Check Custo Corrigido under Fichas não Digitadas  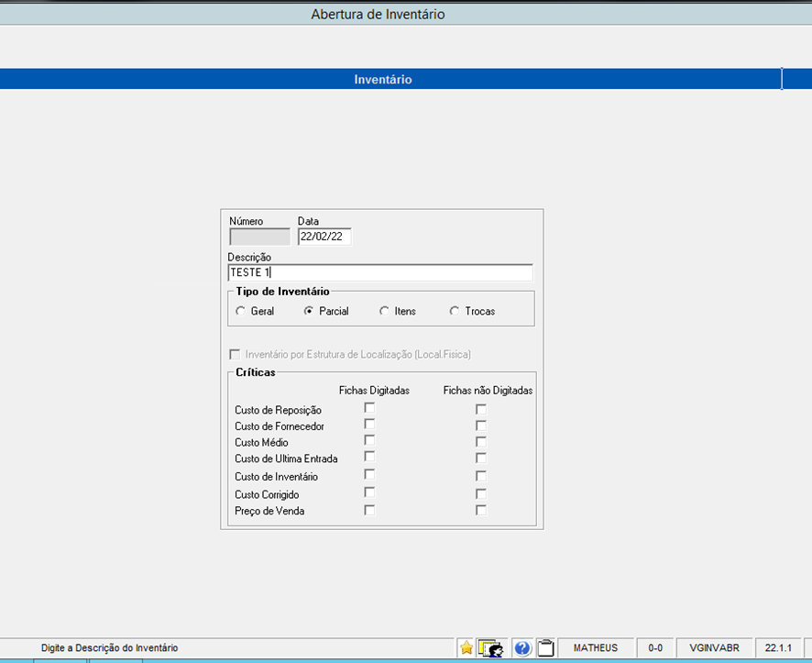[x=481, y=493]
